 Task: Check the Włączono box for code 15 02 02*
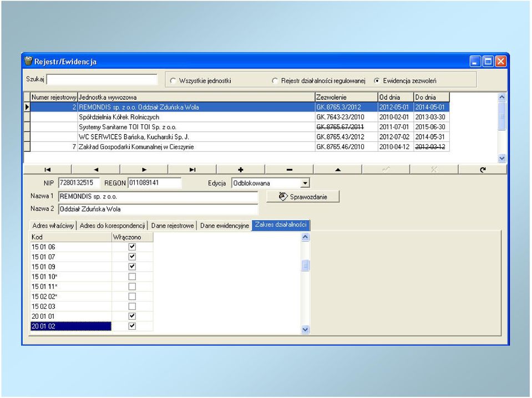pos(132,297)
